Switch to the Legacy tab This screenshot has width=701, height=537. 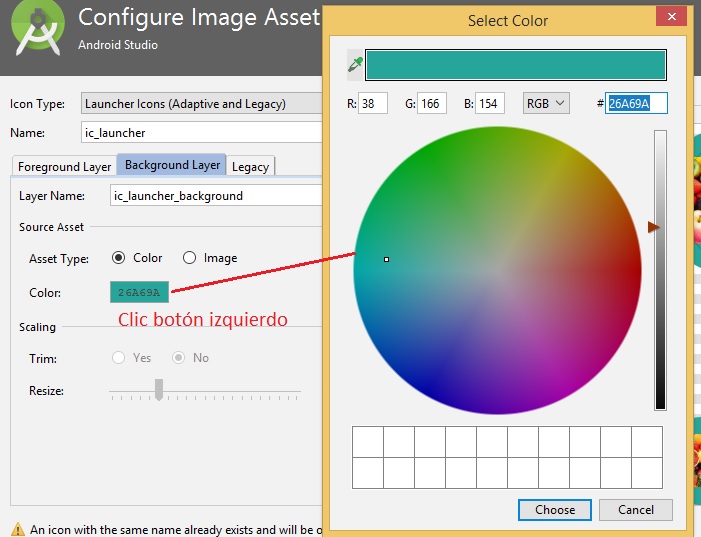(250, 166)
